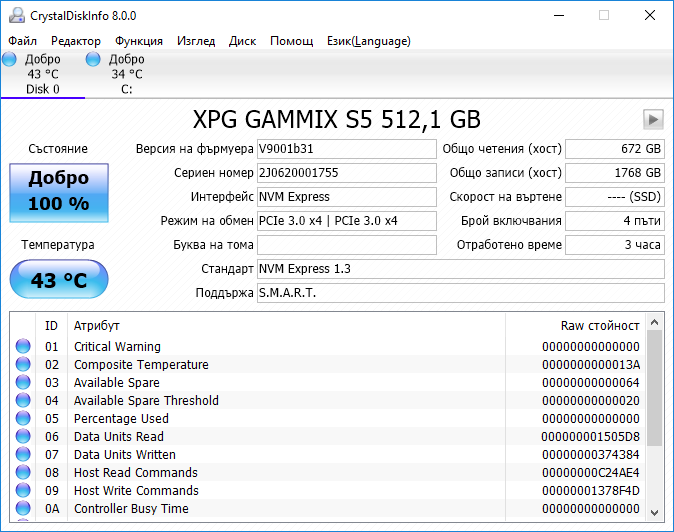The image size is (674, 532).
Task: Open the Функция menu
Action: click(x=139, y=41)
